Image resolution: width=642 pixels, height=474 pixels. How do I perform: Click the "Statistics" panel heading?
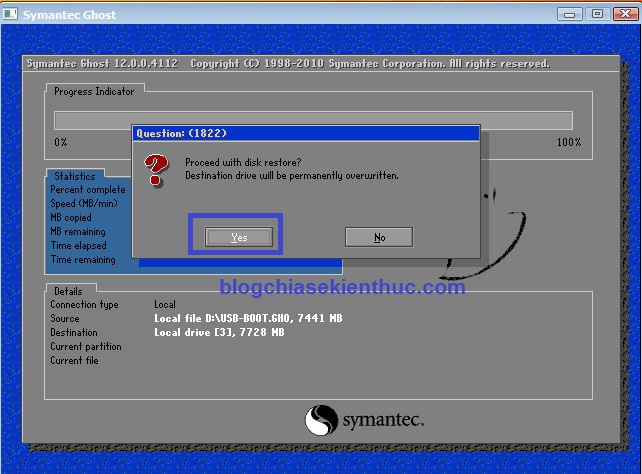tap(75, 176)
